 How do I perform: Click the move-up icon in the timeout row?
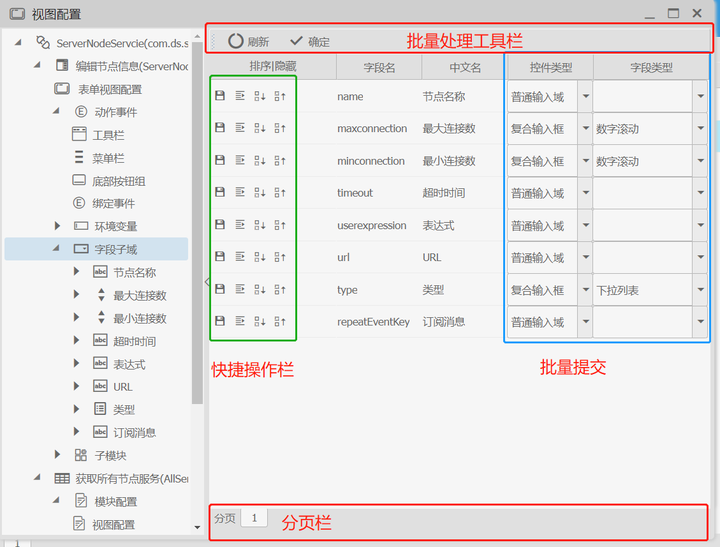[280, 192]
